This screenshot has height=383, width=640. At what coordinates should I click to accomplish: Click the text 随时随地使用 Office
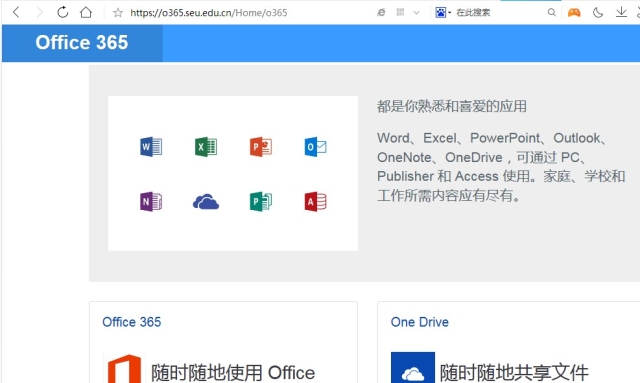point(233,373)
